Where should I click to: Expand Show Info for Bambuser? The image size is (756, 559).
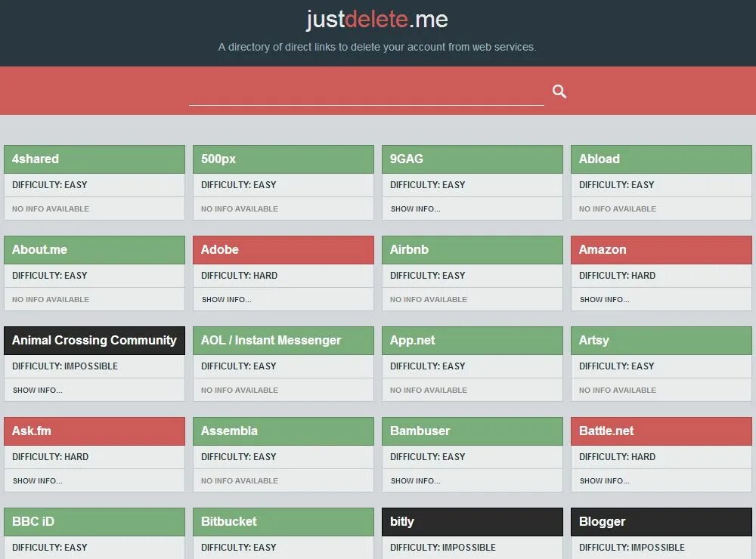[x=416, y=480]
